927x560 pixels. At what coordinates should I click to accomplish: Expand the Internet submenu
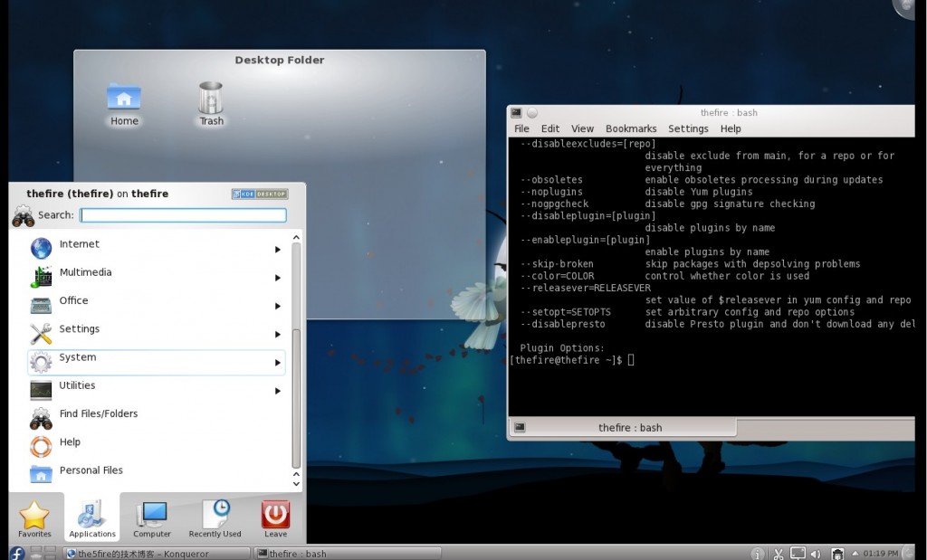pyautogui.click(x=277, y=250)
